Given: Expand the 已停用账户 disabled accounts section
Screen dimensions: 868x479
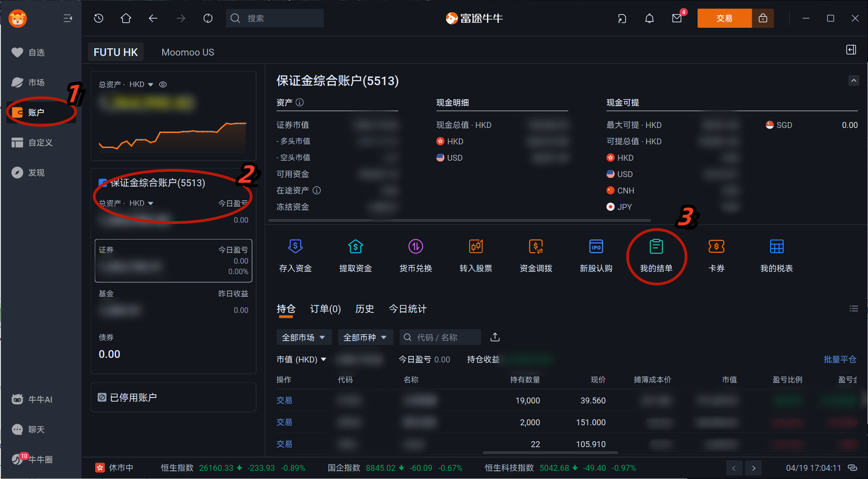Looking at the screenshot, I should (x=173, y=397).
